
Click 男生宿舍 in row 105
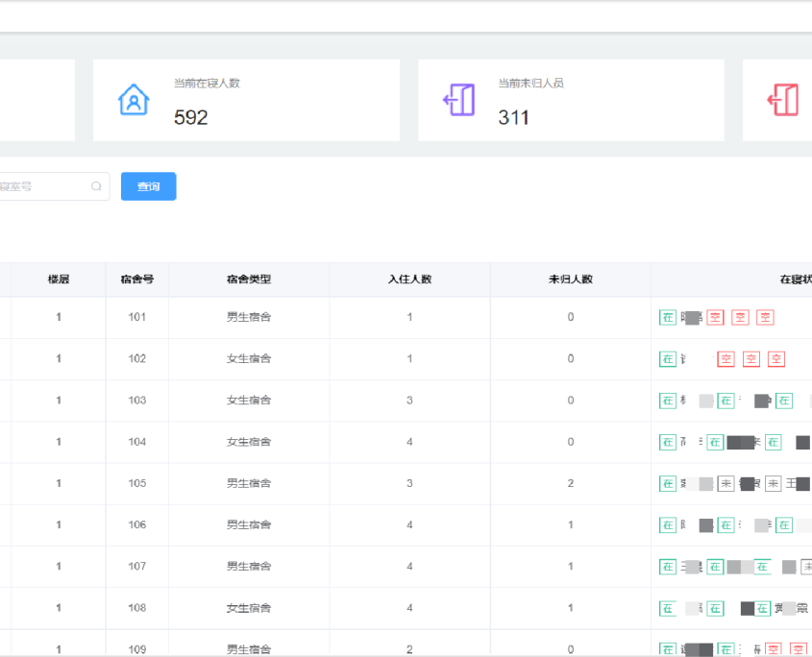[x=249, y=483]
